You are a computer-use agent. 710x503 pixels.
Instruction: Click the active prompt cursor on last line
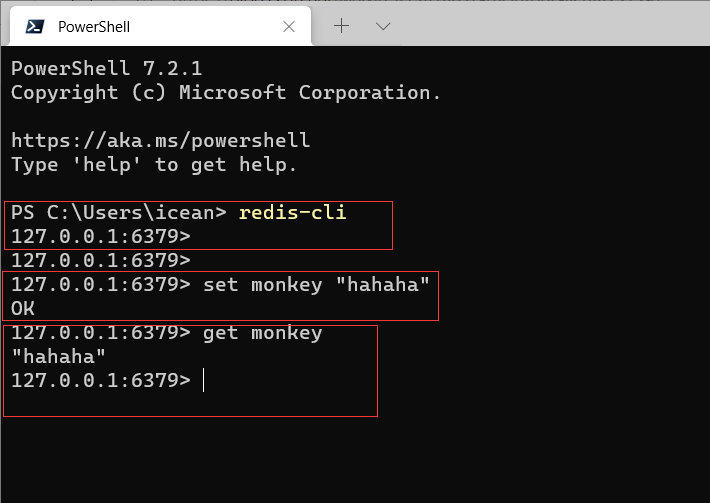(x=203, y=380)
